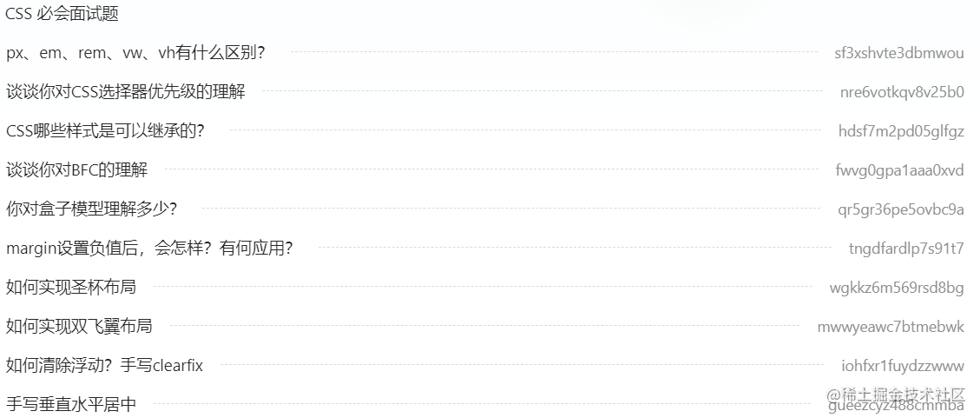Click the code qr5gr36pe5ovbc9a
The image size is (980, 418).
pyautogui.click(x=901, y=209)
